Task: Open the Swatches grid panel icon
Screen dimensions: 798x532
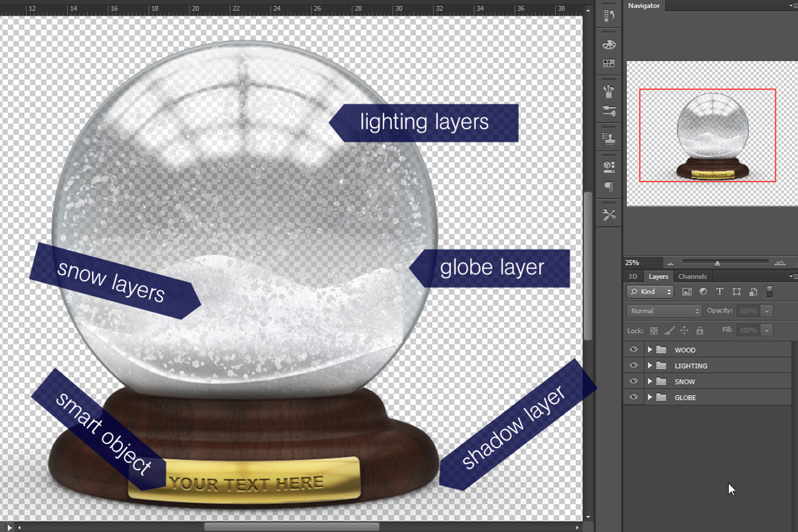Action: 608,64
